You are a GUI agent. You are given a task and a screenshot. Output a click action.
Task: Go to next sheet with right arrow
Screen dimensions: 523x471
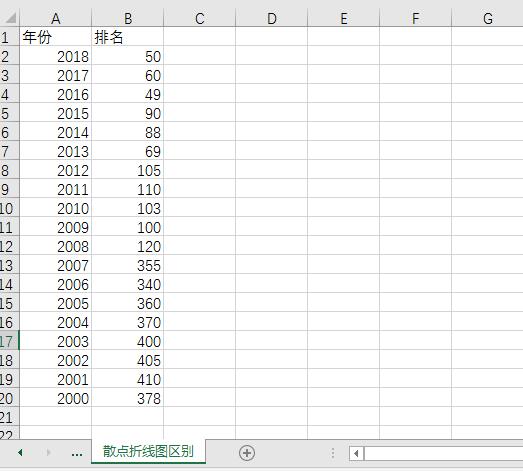click(49, 452)
